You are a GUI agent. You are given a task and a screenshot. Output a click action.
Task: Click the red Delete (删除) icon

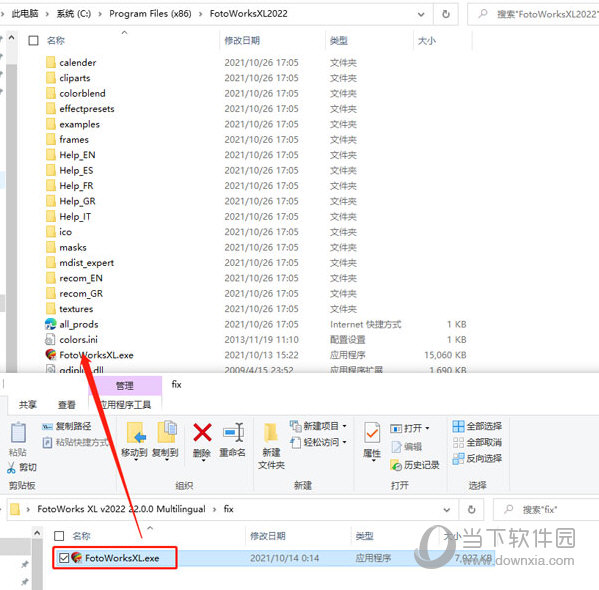point(202,432)
